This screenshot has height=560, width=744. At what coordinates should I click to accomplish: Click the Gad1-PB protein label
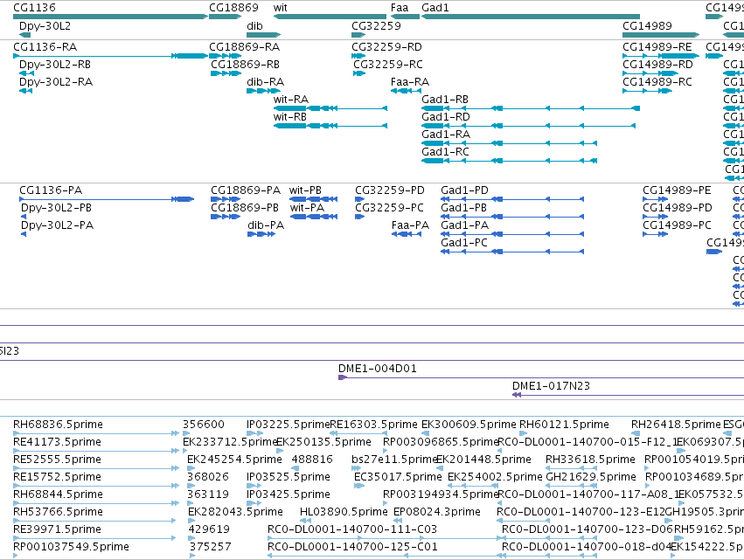[x=463, y=208]
